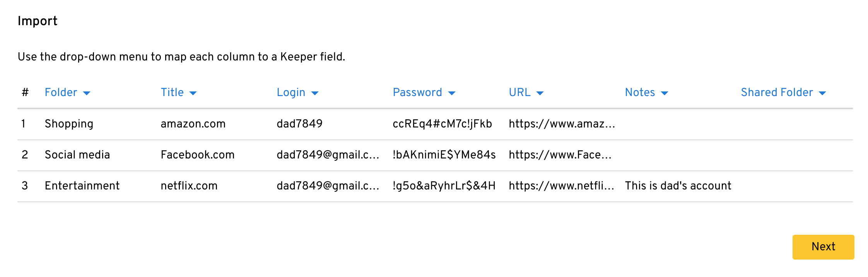
Task: Open the Folder column mapping dropdown
Action: click(x=67, y=93)
